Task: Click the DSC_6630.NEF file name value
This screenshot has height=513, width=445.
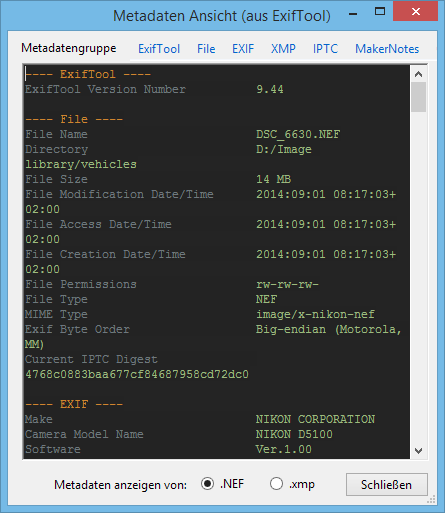Action: (298, 134)
